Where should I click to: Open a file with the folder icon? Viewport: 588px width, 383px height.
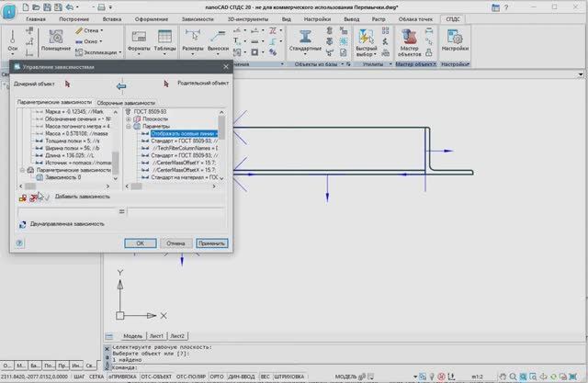37,7
